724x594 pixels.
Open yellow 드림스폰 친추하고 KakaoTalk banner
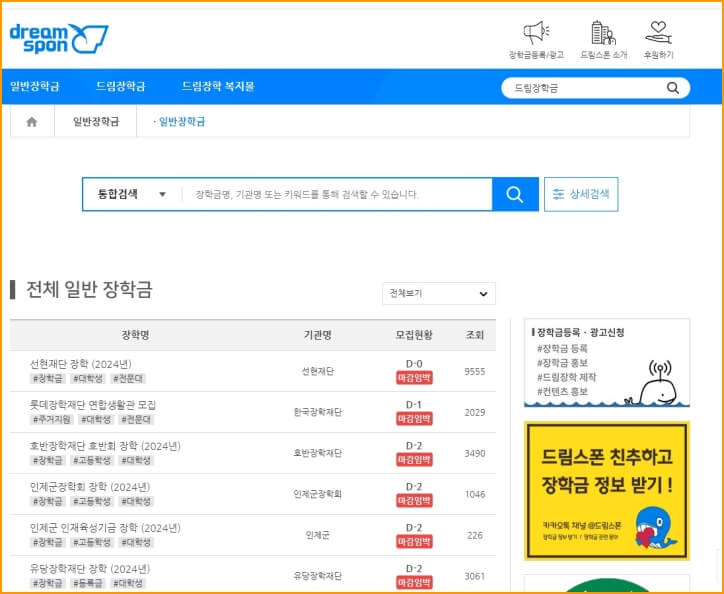pos(607,491)
